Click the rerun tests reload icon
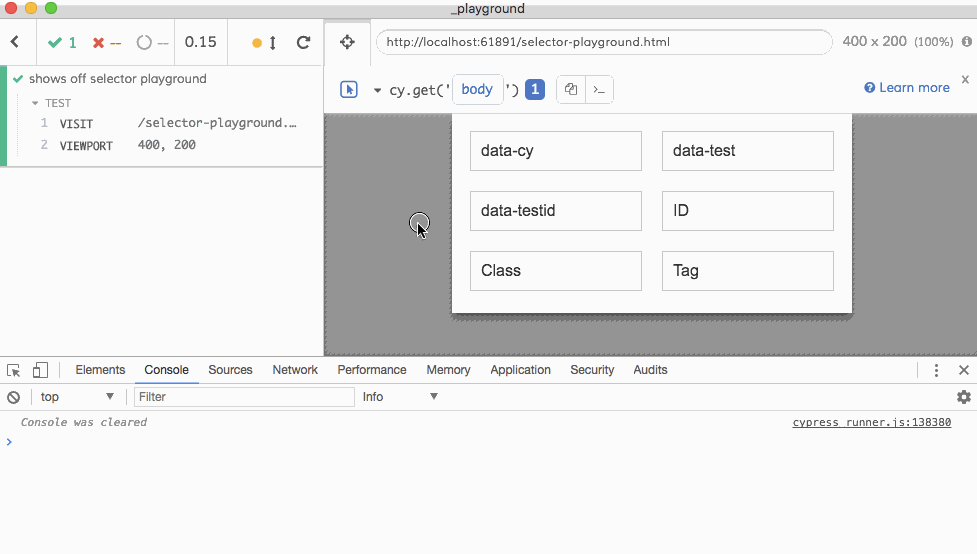The height and width of the screenshot is (554, 977). coord(303,43)
